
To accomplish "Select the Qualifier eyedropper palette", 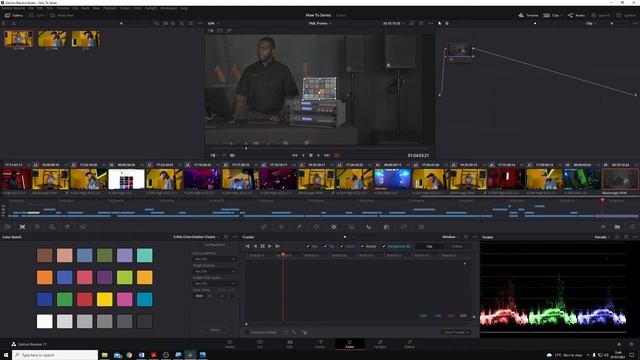I will click(299, 227).
